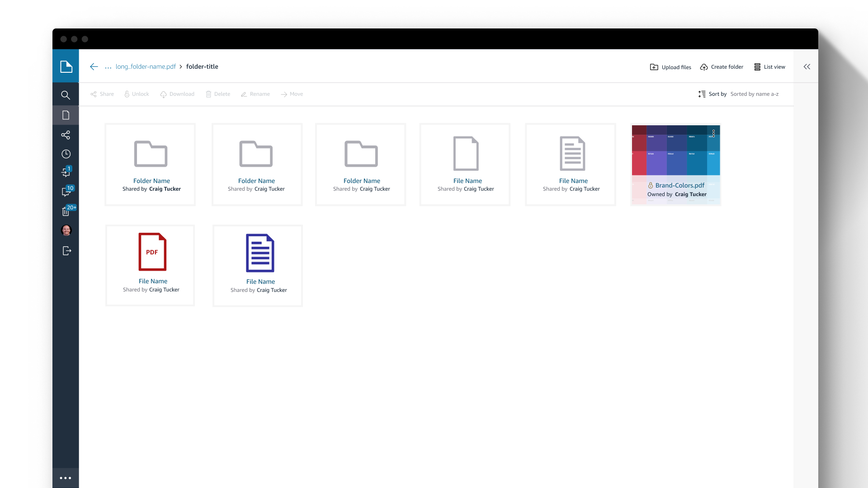Click Upload files button

(670, 67)
